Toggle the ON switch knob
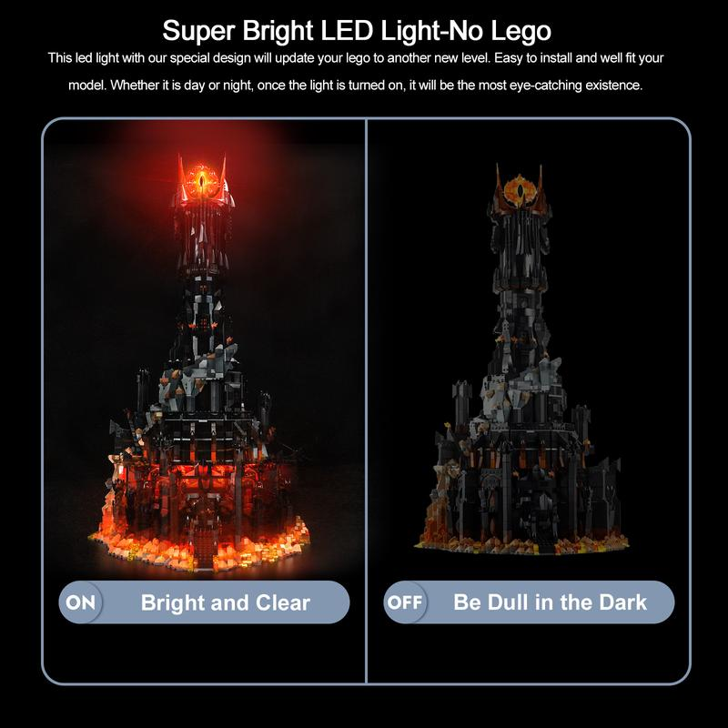 80,602
